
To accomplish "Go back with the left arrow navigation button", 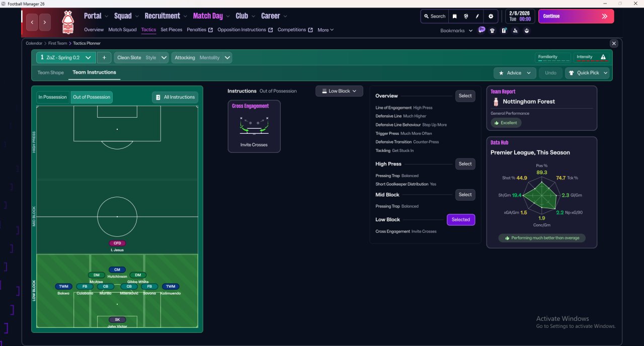I will [x=33, y=22].
